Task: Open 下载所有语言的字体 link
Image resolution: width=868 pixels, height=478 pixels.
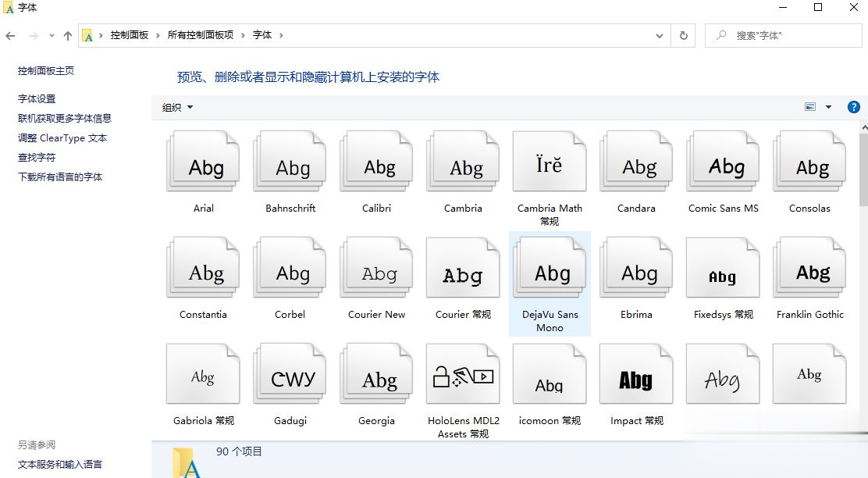Action: tap(60, 177)
